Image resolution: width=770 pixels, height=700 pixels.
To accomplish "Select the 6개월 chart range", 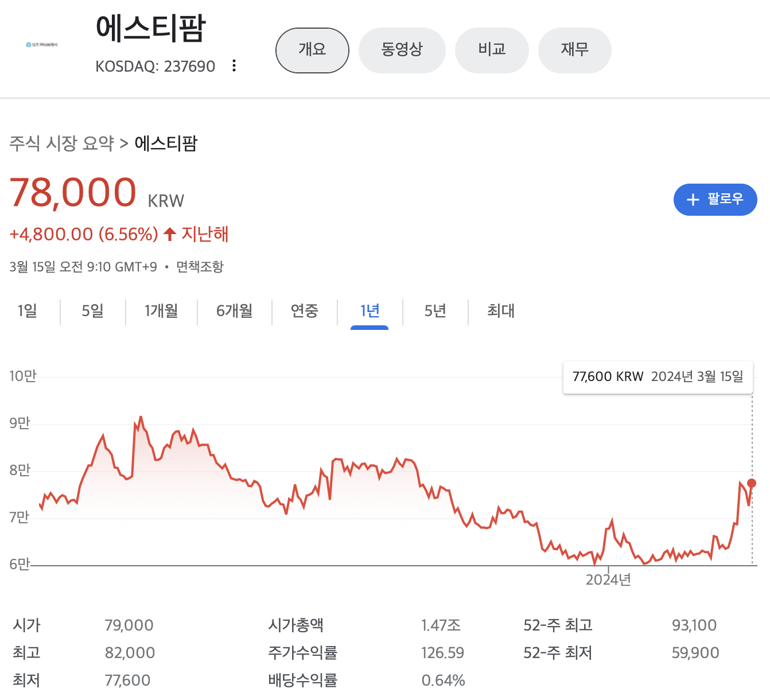I will click(x=234, y=311).
